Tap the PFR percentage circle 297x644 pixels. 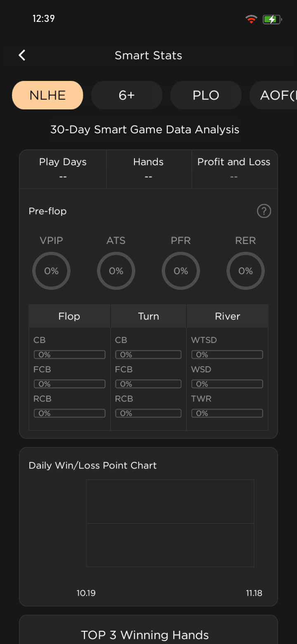(181, 271)
